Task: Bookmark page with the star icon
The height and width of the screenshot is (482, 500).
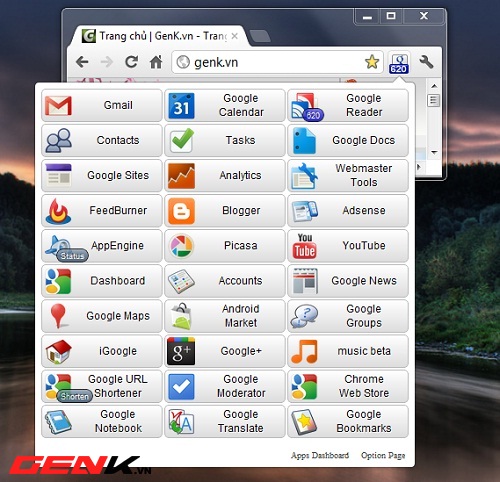Action: [372, 62]
